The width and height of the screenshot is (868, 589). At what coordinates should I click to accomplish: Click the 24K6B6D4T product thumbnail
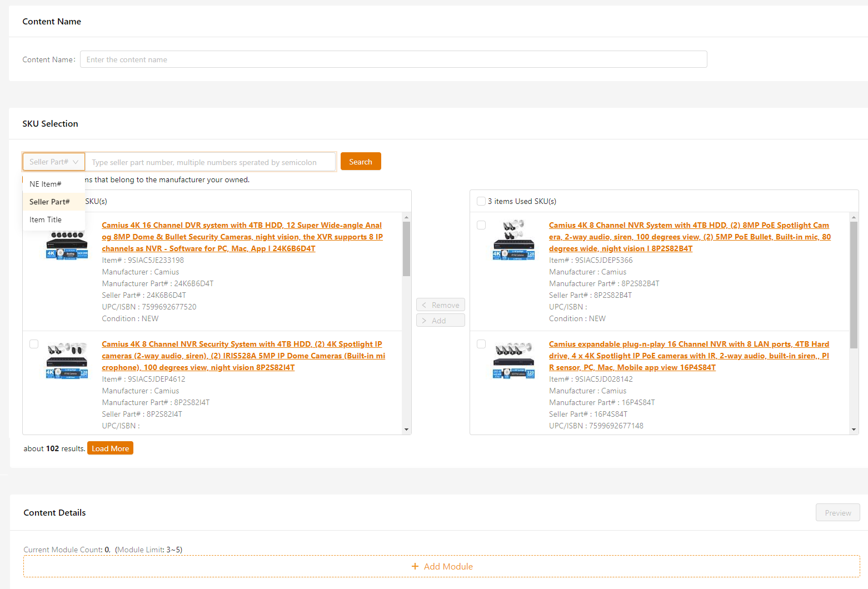click(x=67, y=246)
